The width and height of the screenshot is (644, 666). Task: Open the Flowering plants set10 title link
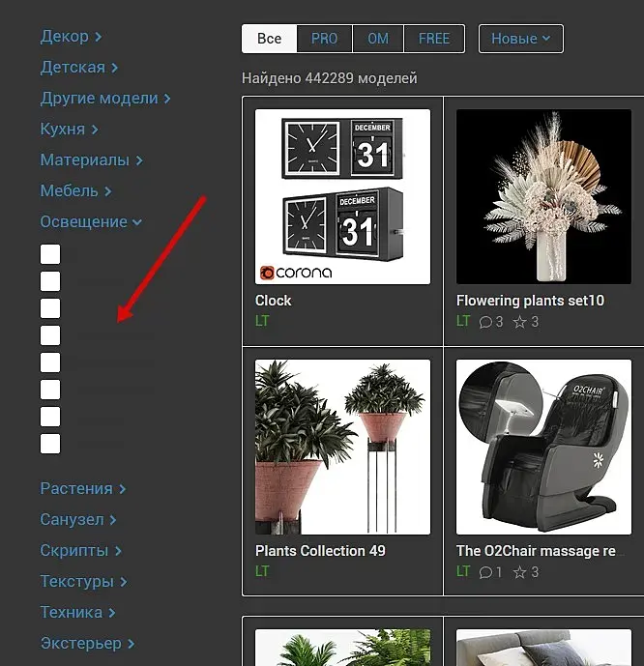point(530,301)
